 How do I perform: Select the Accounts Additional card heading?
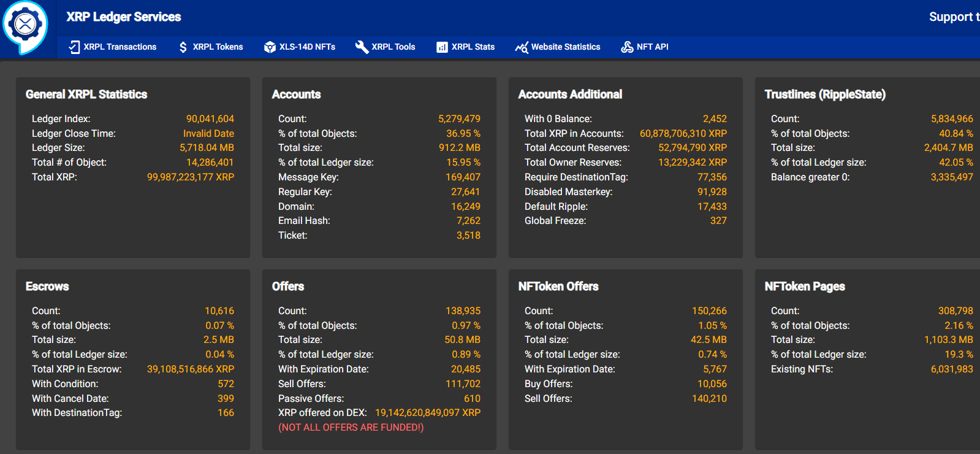570,94
